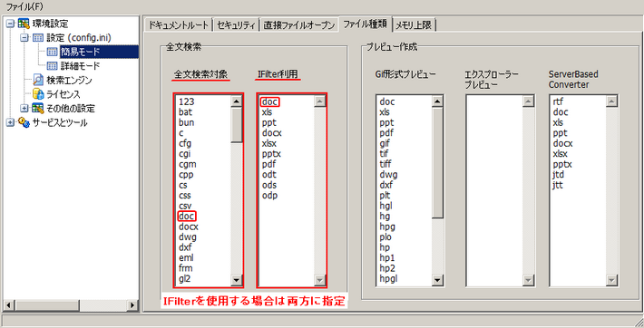This screenshot has width=644, height=328.
Task: Click the サービスとツール gears icon
Action: point(24,122)
